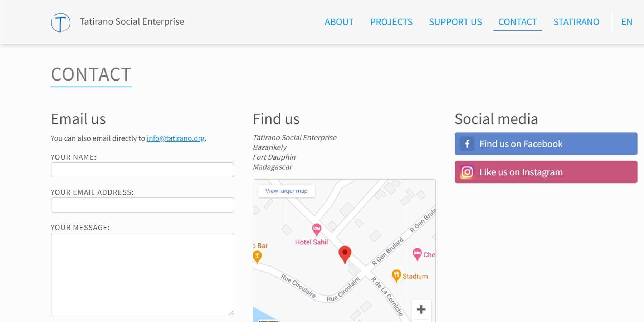Click the Instagram camera icon

[x=467, y=172]
